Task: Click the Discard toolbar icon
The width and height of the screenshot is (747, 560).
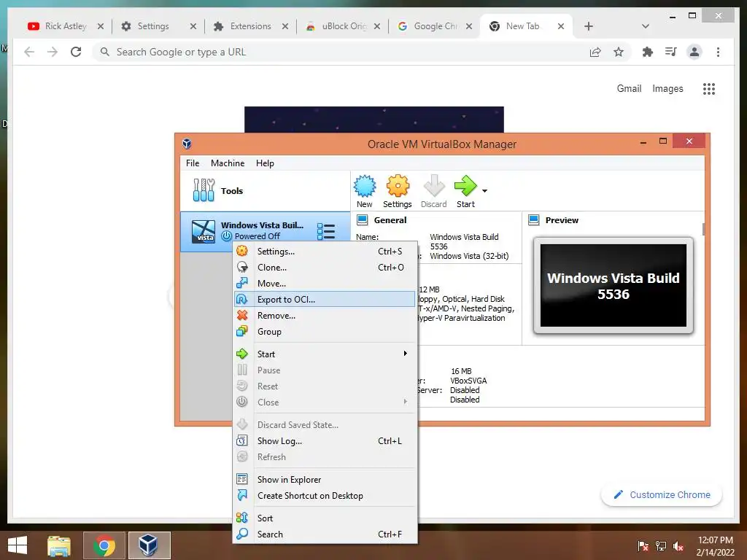Action: 433,192
